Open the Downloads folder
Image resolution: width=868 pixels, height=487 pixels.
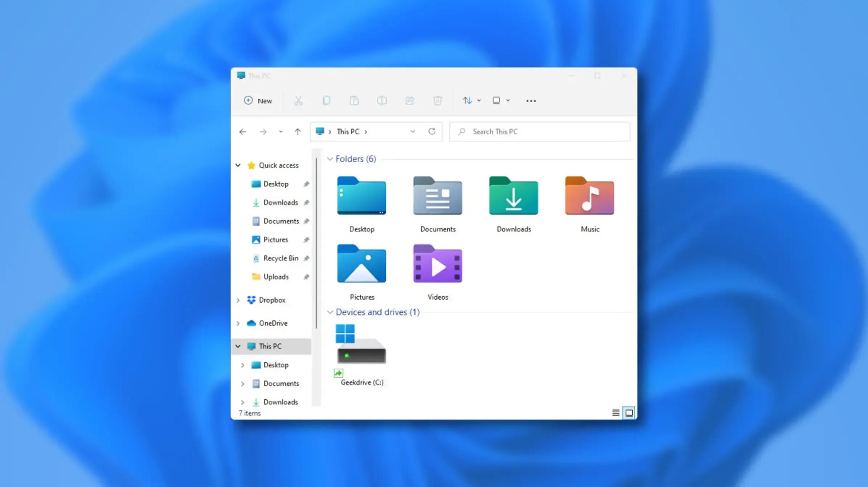pos(513,202)
